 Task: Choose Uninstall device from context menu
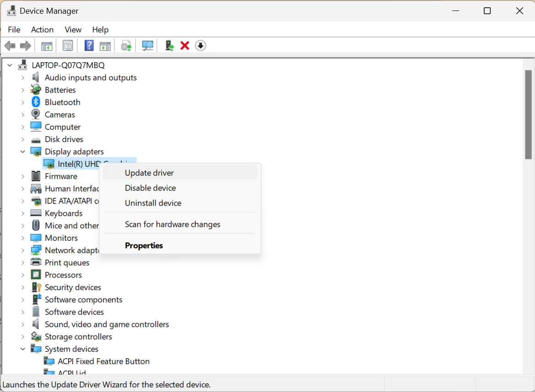coord(153,203)
